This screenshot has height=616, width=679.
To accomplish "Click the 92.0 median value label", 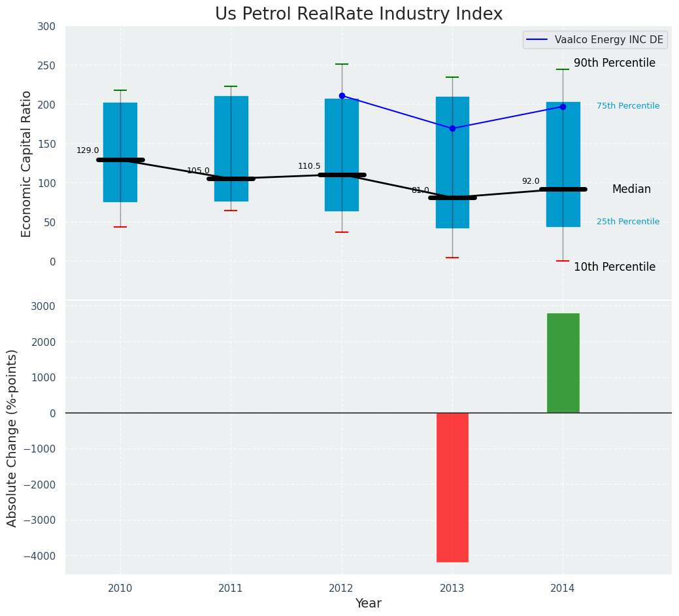I will (531, 181).
